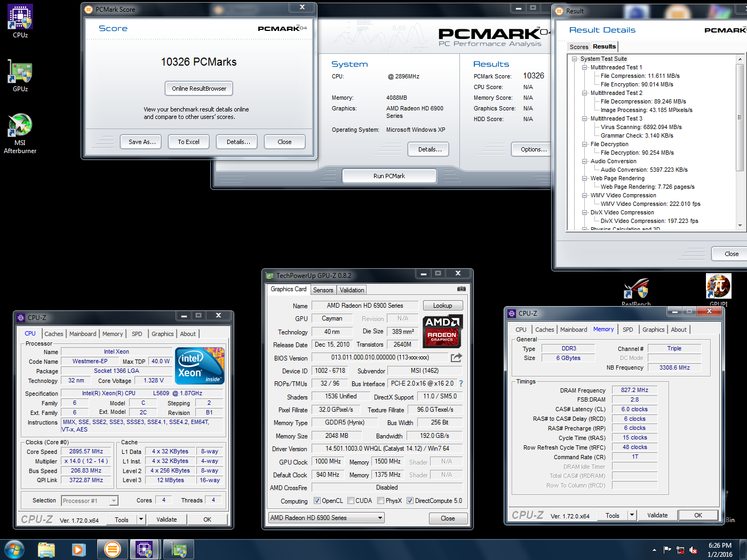
Task: Click the Intel Xeon inside logo in CPU-Z
Action: [200, 365]
